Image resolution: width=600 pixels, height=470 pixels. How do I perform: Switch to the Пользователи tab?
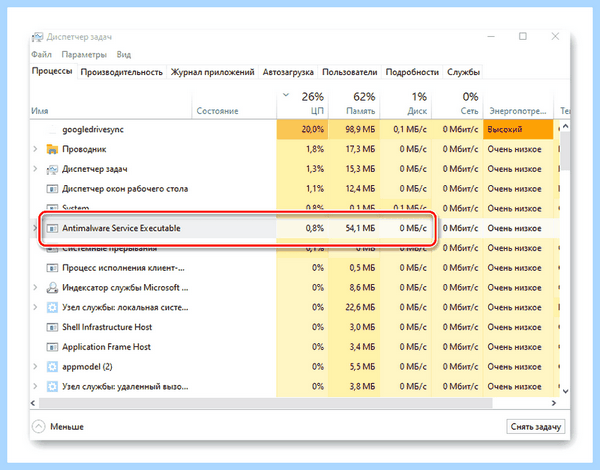(349, 72)
